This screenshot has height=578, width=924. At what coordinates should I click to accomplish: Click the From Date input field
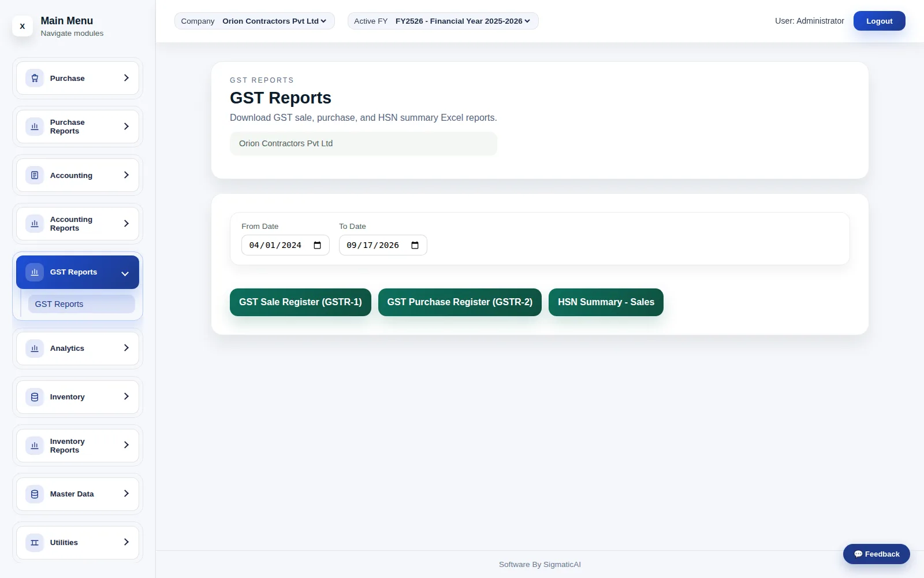click(285, 245)
